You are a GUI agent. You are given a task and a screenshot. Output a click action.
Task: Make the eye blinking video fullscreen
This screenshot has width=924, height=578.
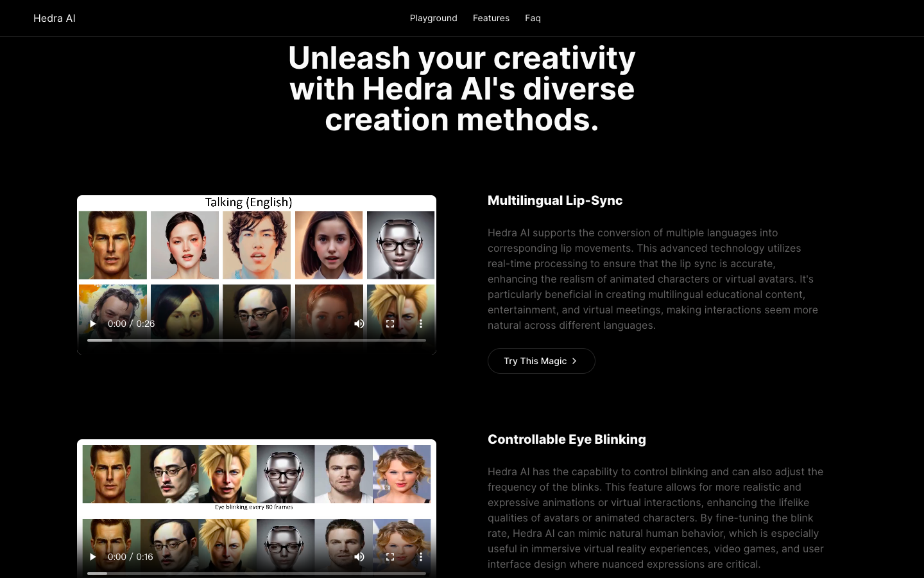click(x=390, y=557)
